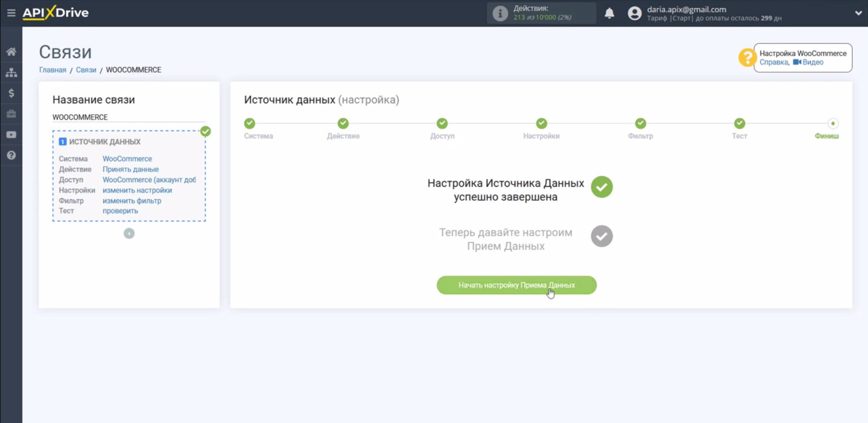This screenshot has width=868, height=423.
Task: Click the actions info icon
Action: [500, 13]
